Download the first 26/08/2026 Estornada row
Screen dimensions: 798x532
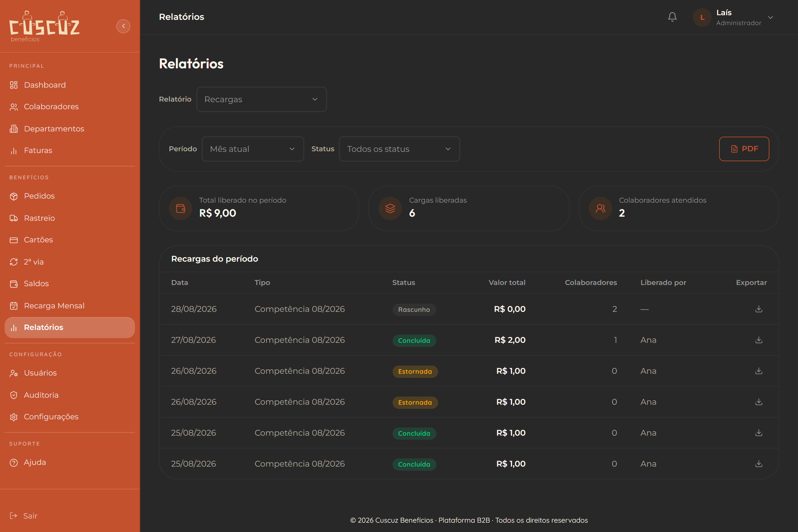pos(759,371)
